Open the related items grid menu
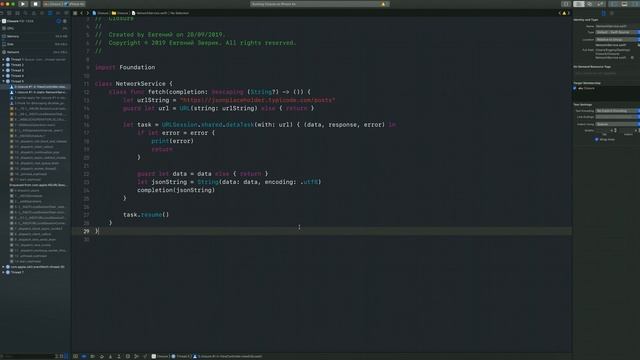 (75, 13)
